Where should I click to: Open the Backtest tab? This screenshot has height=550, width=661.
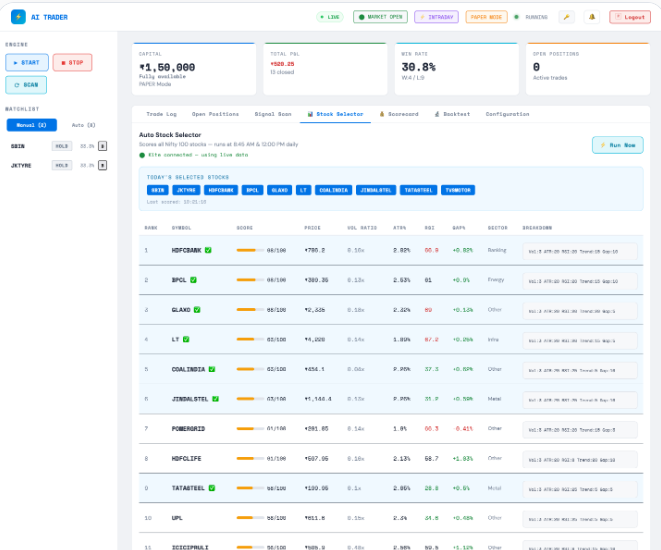pos(452,114)
